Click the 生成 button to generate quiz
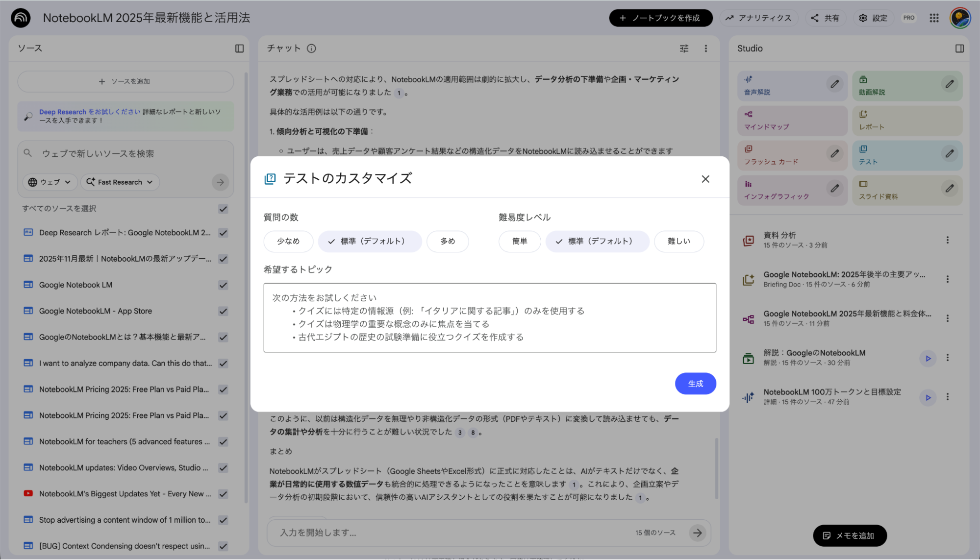Screen dimensions: 980x560 [x=696, y=384]
